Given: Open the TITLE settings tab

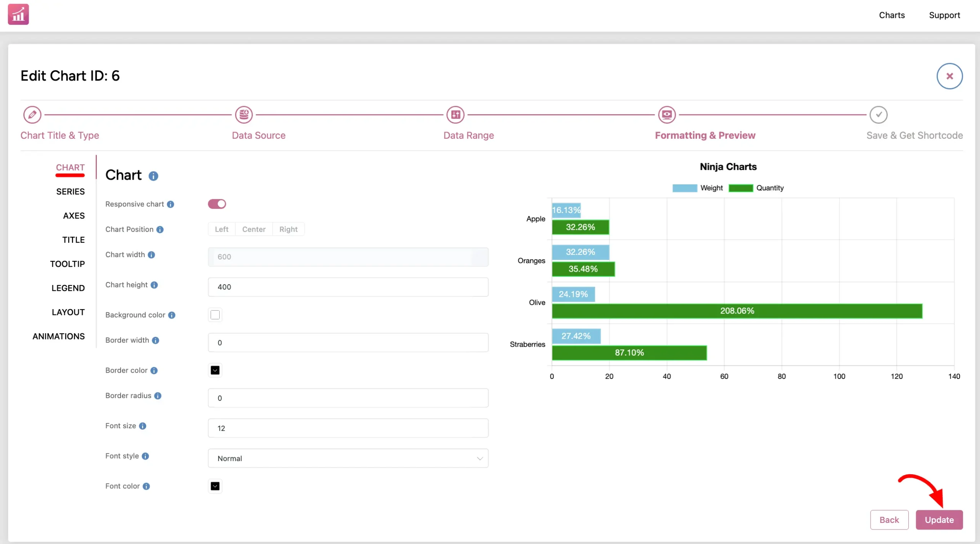Looking at the screenshot, I should click(x=73, y=240).
